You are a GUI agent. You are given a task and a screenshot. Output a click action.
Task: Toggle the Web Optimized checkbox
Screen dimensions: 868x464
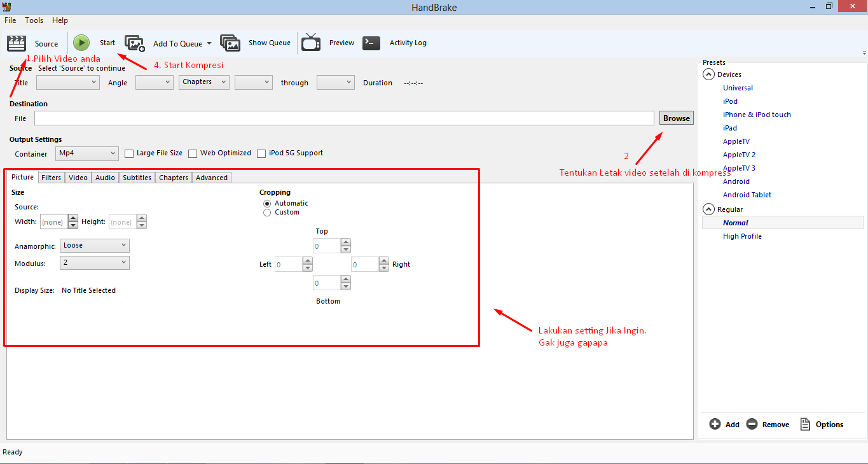click(x=193, y=153)
